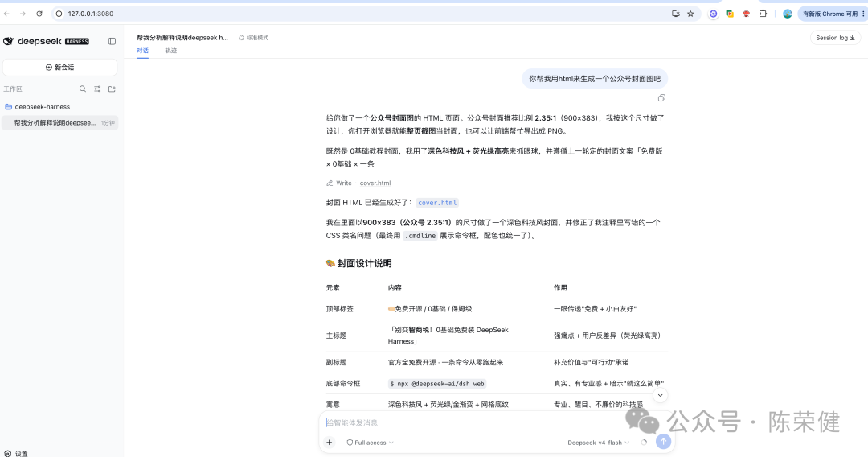Open Chrome extensions puzzle icon
The image size is (868, 457).
tap(763, 14)
